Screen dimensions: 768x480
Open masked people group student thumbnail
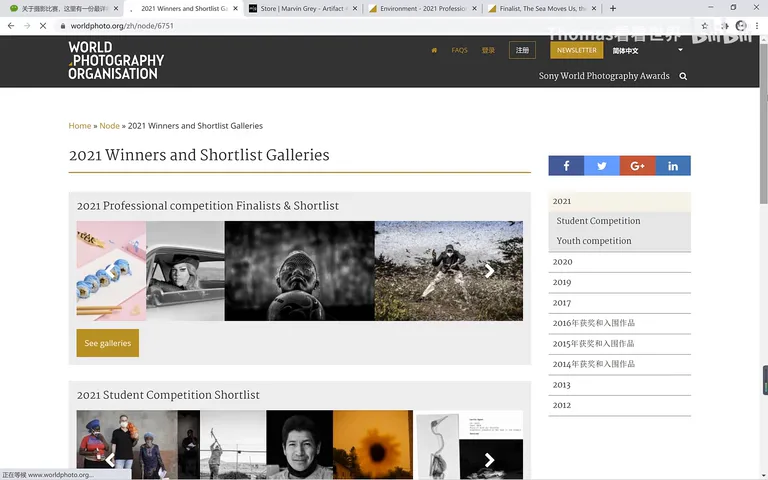click(127, 445)
